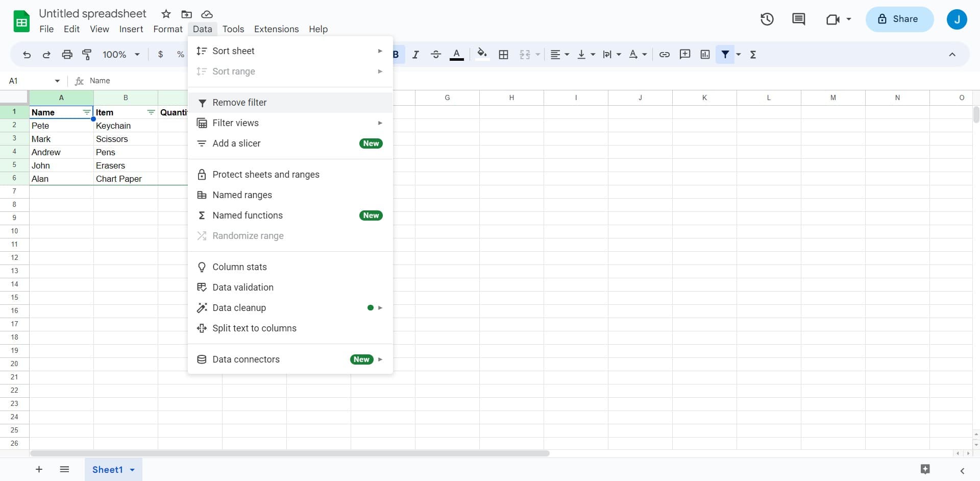Screen dimensions: 980x481
Task: Click the borders grid icon
Action: (x=503, y=55)
